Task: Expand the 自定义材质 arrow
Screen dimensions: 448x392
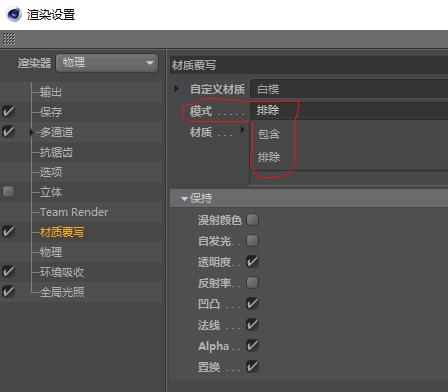Action: click(x=176, y=89)
